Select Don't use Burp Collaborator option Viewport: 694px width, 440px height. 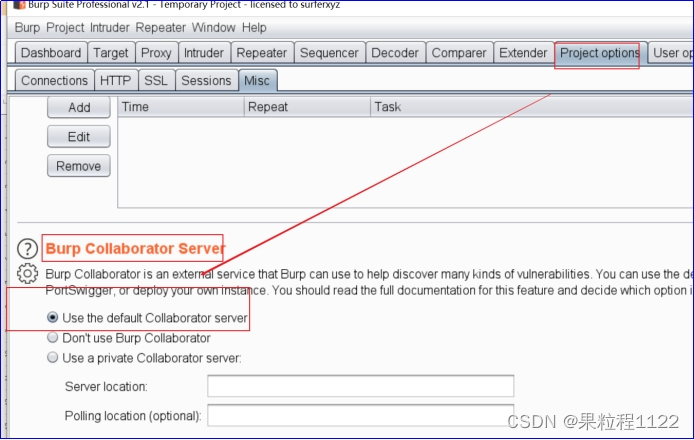(x=53, y=338)
